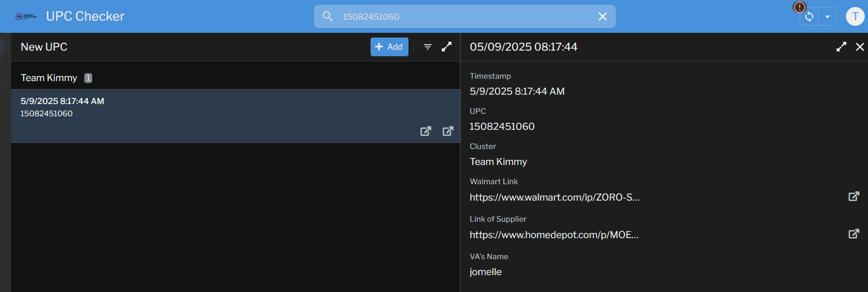Click the sync refresh icon
Viewport: 868px width, 292px height.
[809, 17]
